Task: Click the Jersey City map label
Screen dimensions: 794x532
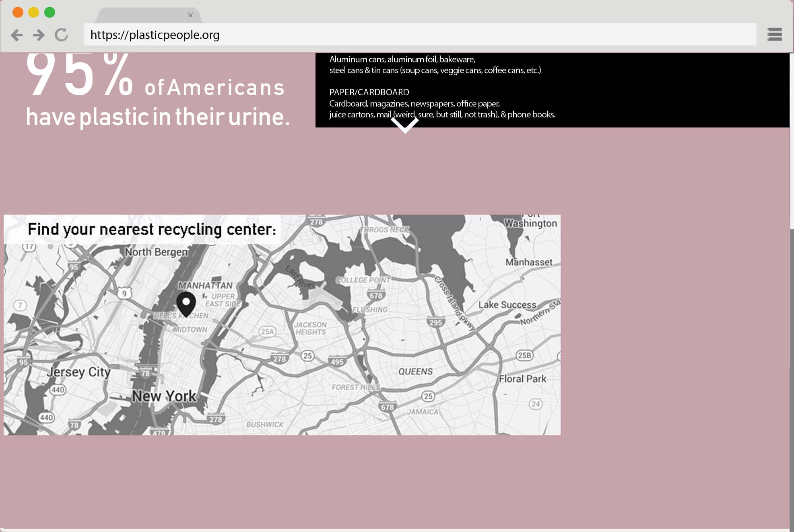Action: tap(78, 372)
